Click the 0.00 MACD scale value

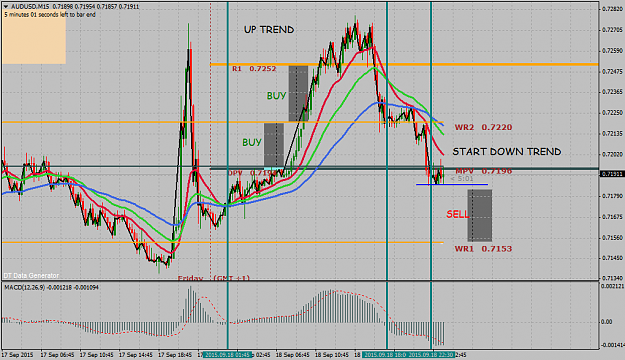pyautogui.click(x=606, y=322)
